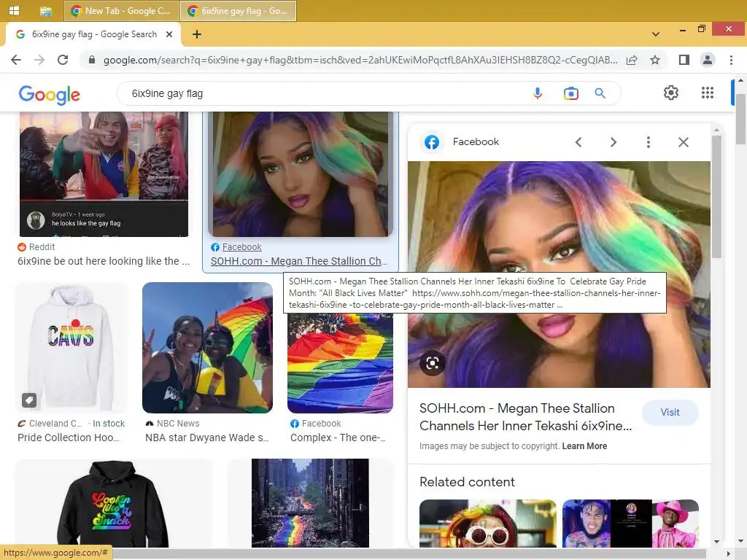Open File Explorer from the taskbar
The image size is (747, 560).
click(46, 11)
